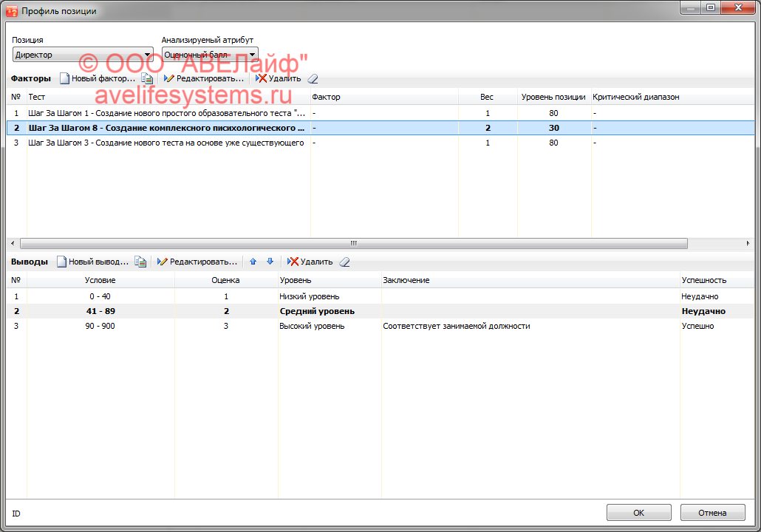Viewport: 761px width, 532px height.
Task: Click the Вес column header
Action: (487, 97)
